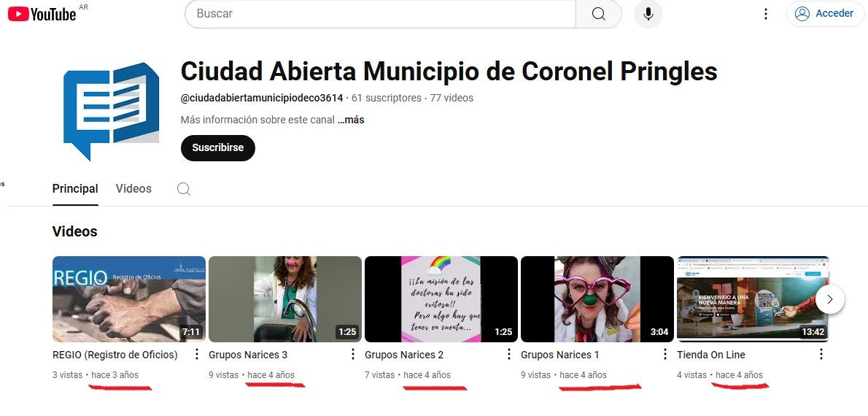
Task: Click into the Buscar search field
Action: (379, 14)
